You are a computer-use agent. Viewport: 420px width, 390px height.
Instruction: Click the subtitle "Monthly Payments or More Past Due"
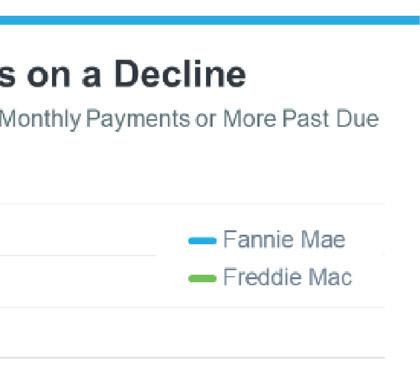click(189, 119)
